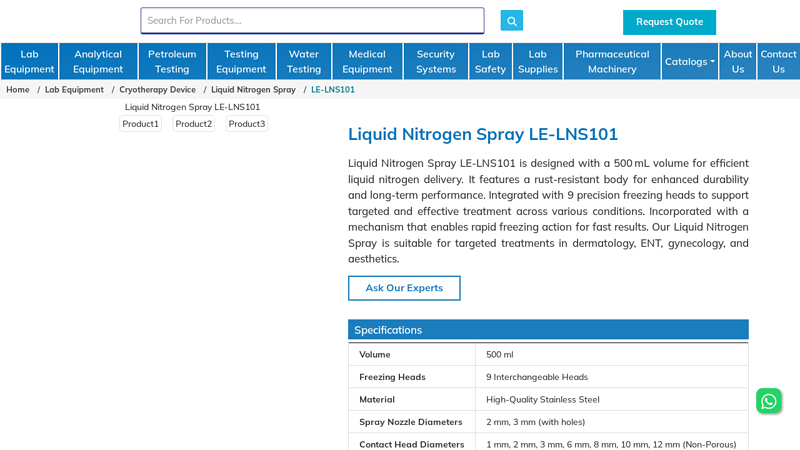Go to Contact Us page
800x450 pixels.
pyautogui.click(x=778, y=61)
